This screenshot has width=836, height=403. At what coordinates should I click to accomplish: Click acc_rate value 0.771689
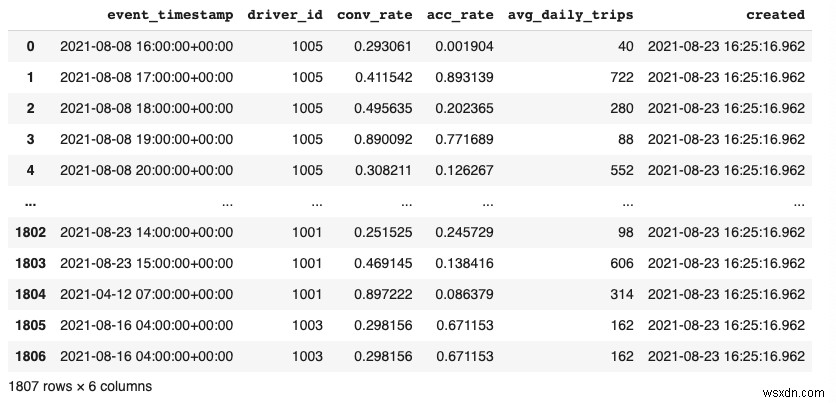pos(464,139)
